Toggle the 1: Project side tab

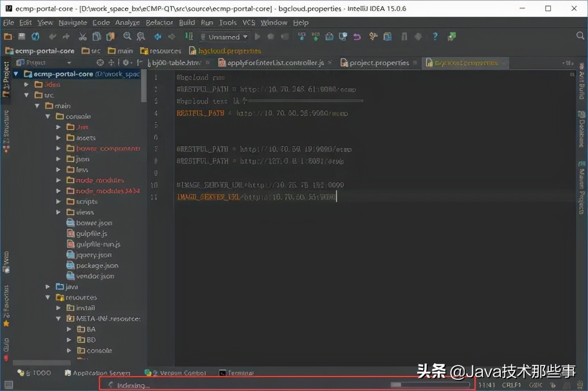[x=6, y=79]
